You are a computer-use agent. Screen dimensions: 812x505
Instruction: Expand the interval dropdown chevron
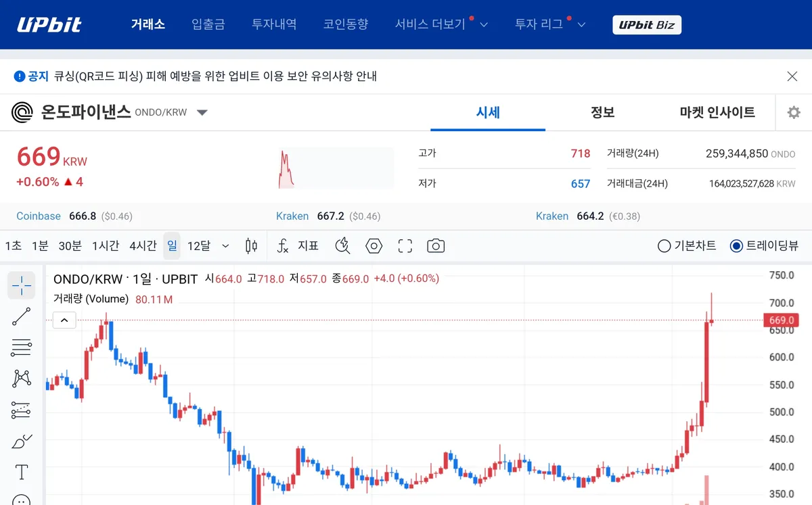(x=225, y=246)
